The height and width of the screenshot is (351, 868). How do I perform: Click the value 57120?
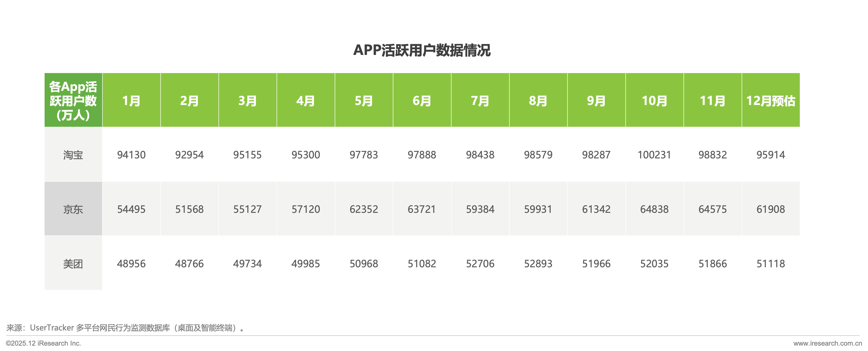pyautogui.click(x=306, y=209)
